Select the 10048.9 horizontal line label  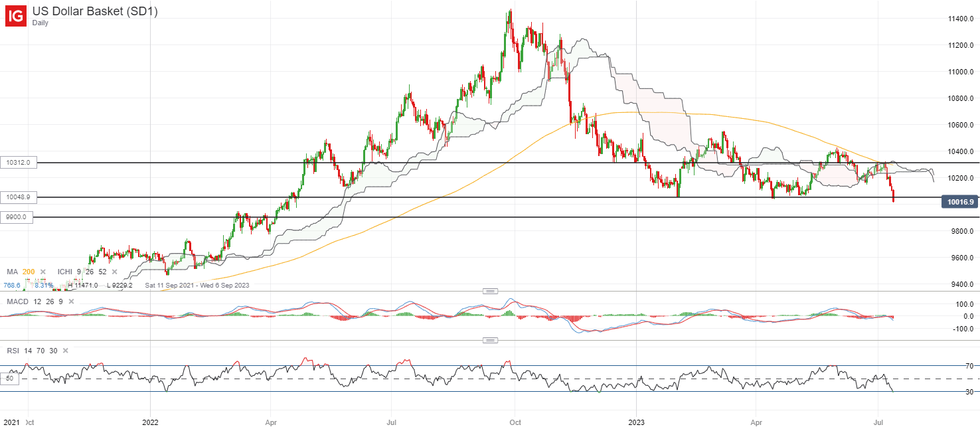click(x=19, y=197)
